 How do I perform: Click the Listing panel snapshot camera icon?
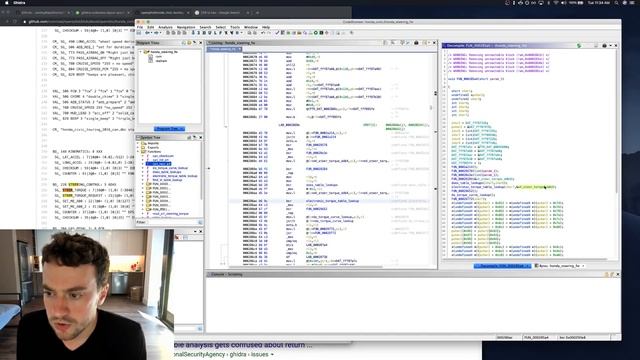coord(416,42)
